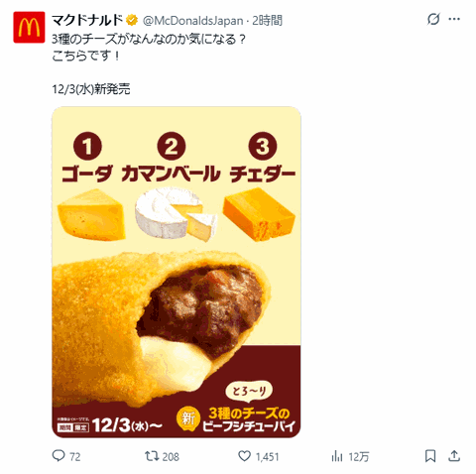Screen dimensions: 476x474
Task: Click the 12万 views count
Action: click(x=359, y=457)
